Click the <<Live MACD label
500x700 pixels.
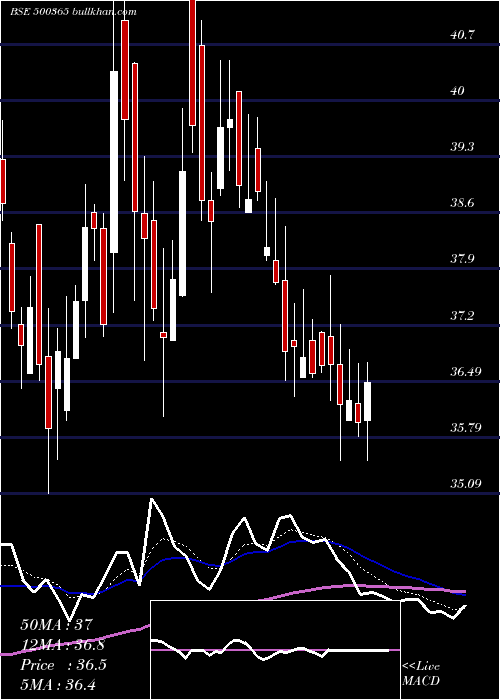click(x=421, y=674)
